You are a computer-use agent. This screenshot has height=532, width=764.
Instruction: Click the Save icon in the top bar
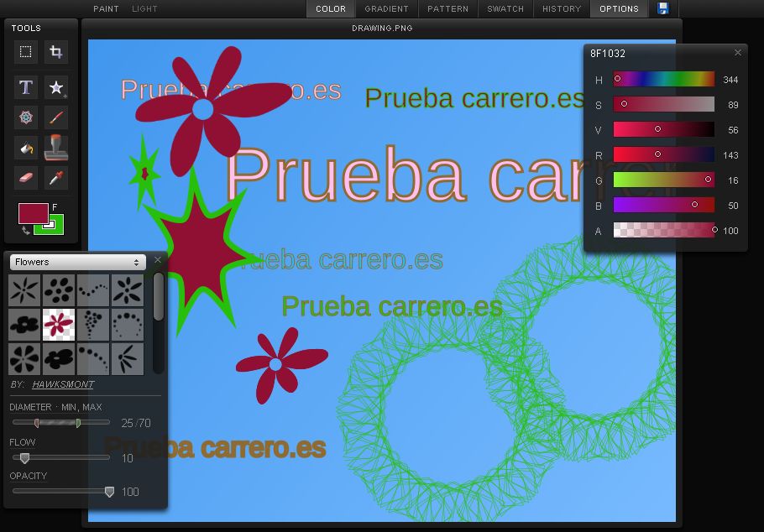coord(663,8)
